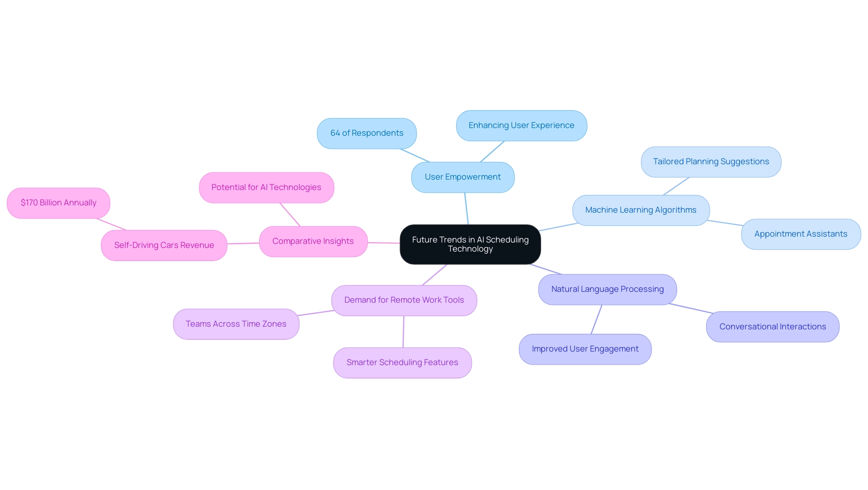
Task: Expand the 'Tailored Planning Suggestions' node
Action: (x=713, y=161)
